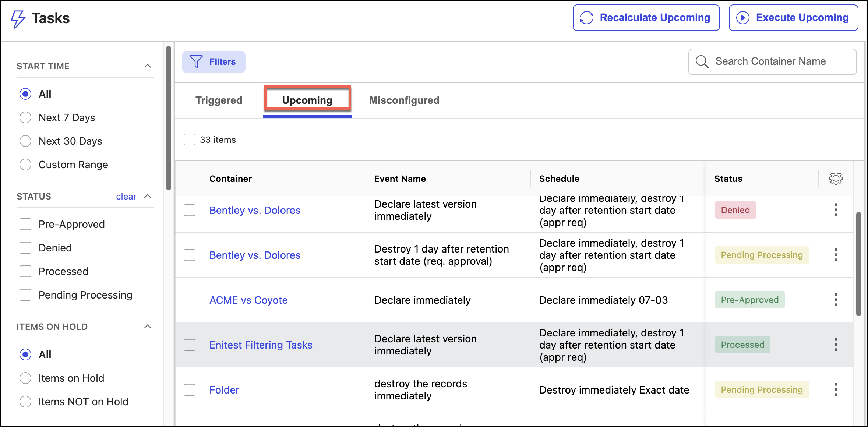
Task: Switch to the Misconfigured tab
Action: coord(404,100)
